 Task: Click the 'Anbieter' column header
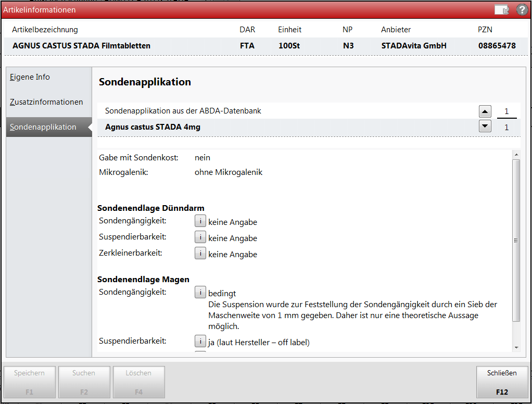coord(396,30)
